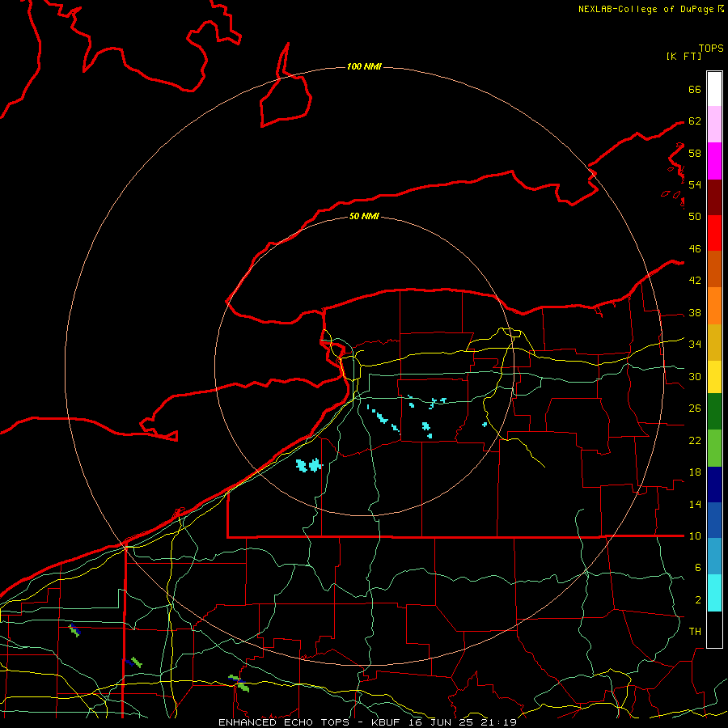The image size is (728, 728).
Task: Click the legend value '34'
Action: [695, 345]
